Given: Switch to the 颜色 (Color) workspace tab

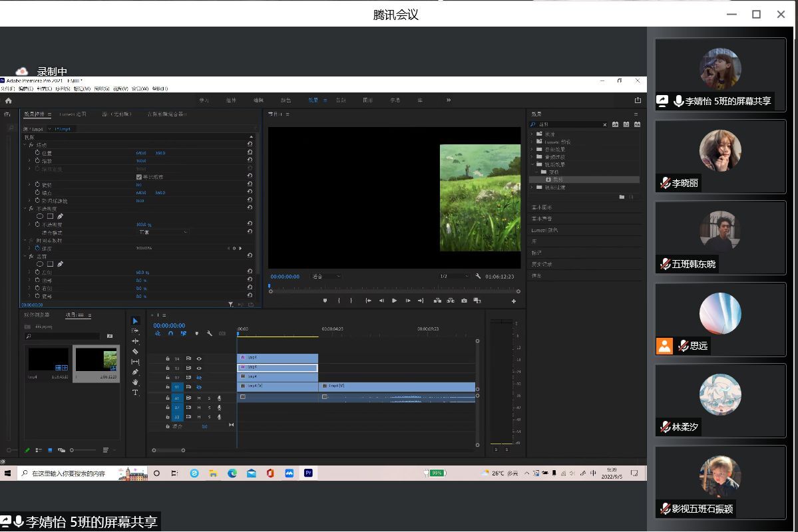Looking at the screenshot, I should [x=286, y=100].
